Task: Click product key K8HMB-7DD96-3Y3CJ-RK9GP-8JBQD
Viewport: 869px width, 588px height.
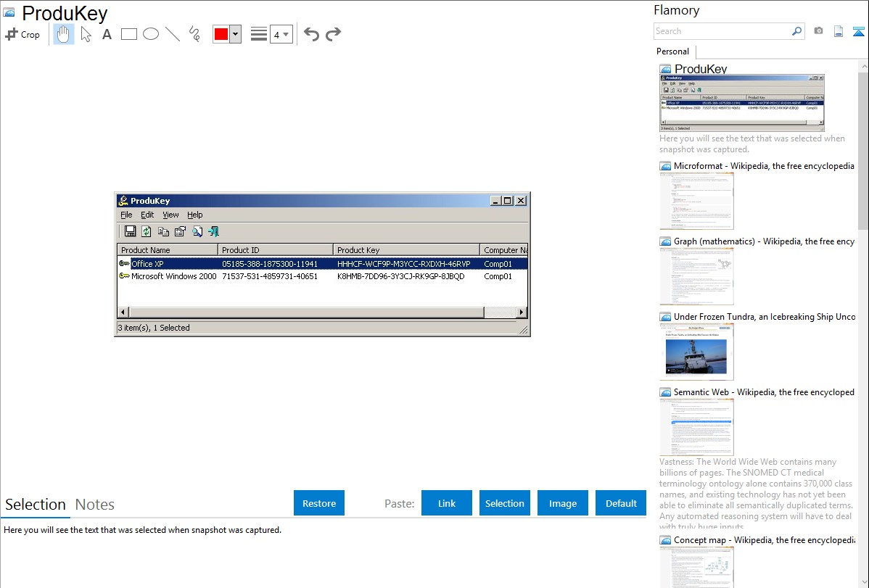Action: click(400, 276)
